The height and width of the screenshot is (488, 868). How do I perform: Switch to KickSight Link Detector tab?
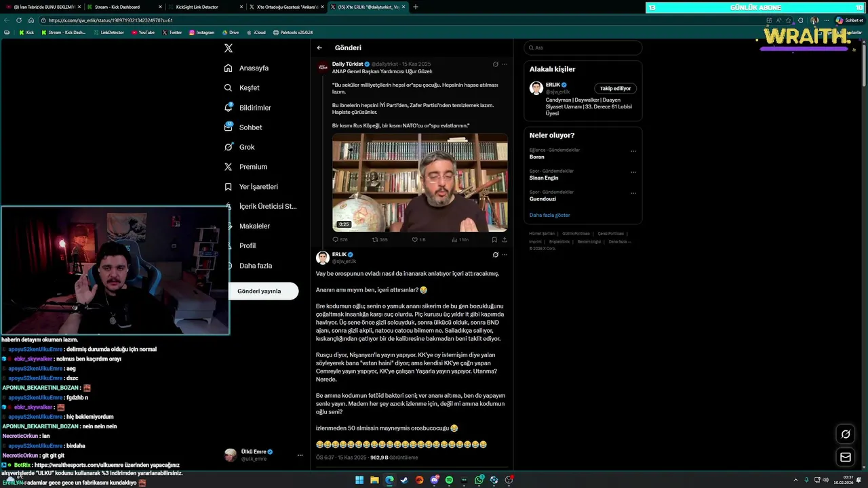[x=205, y=7]
